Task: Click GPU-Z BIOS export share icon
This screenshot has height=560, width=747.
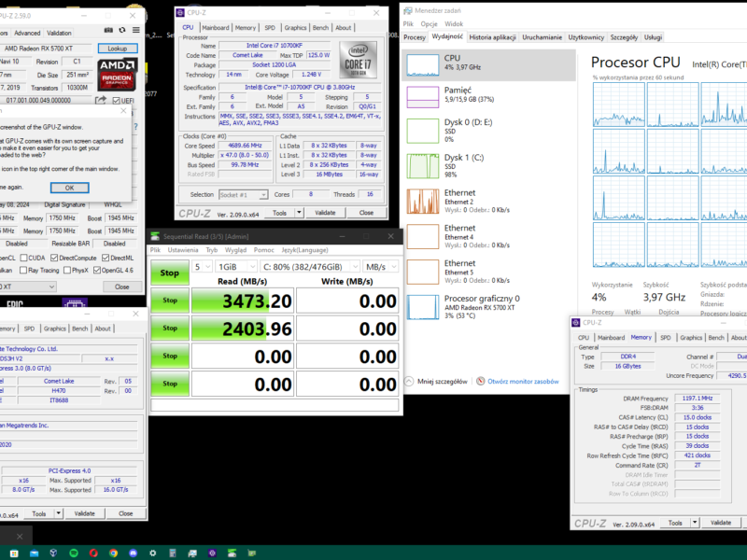Action: point(101,100)
